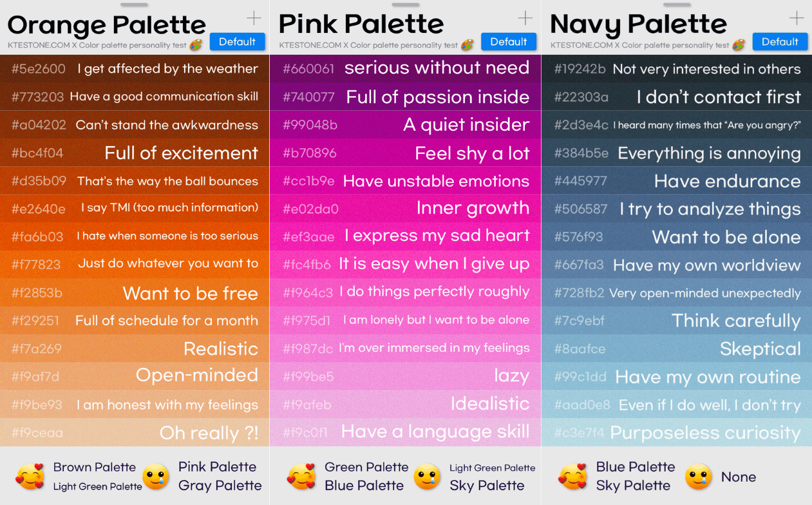The image size is (812, 505).
Task: Click the paint palette icon under Pink Palette
Action: 467,45
